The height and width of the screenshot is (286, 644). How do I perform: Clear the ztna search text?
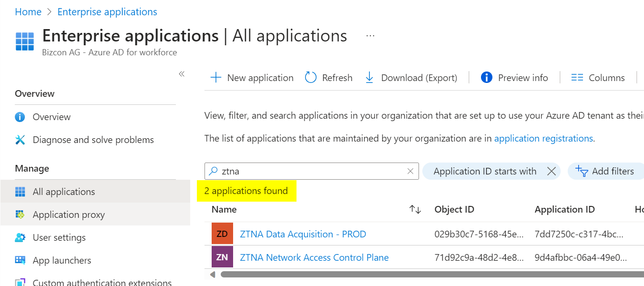click(410, 171)
